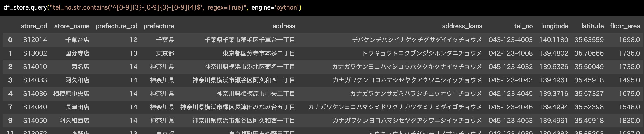
Task: Click the df_store.query code line
Action: coord(152,7)
